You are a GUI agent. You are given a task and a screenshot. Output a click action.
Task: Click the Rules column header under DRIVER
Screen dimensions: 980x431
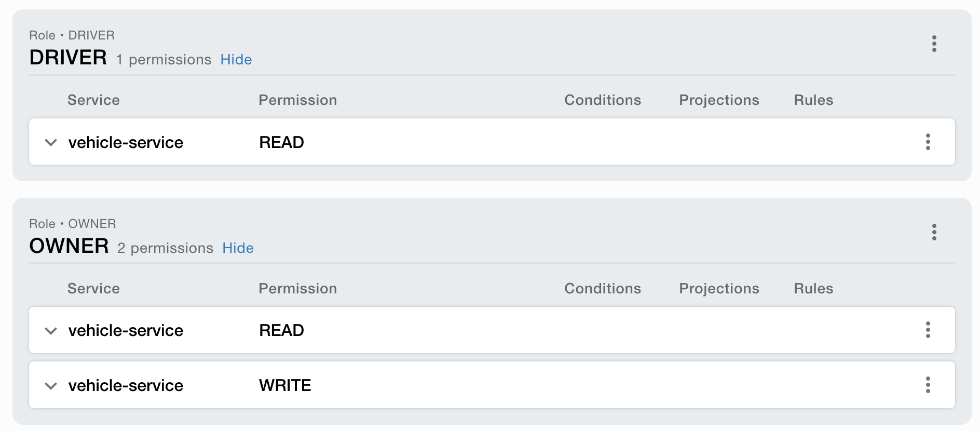pyautogui.click(x=813, y=100)
